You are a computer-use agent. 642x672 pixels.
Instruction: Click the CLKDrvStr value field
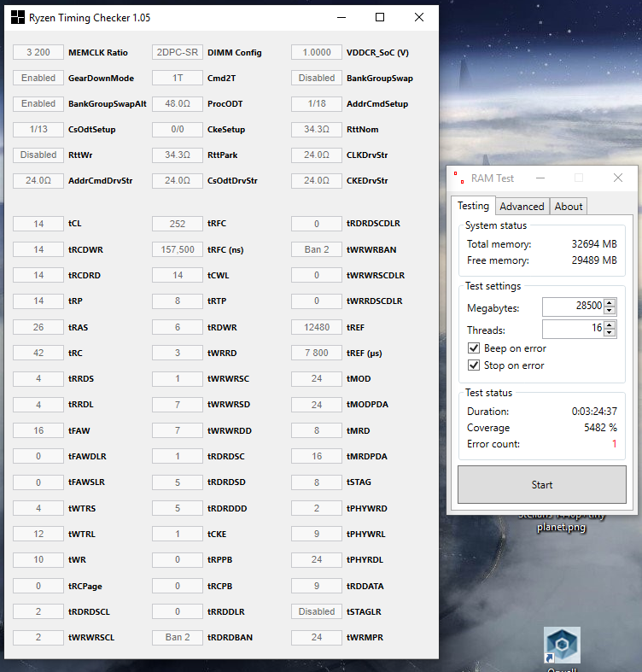click(317, 155)
